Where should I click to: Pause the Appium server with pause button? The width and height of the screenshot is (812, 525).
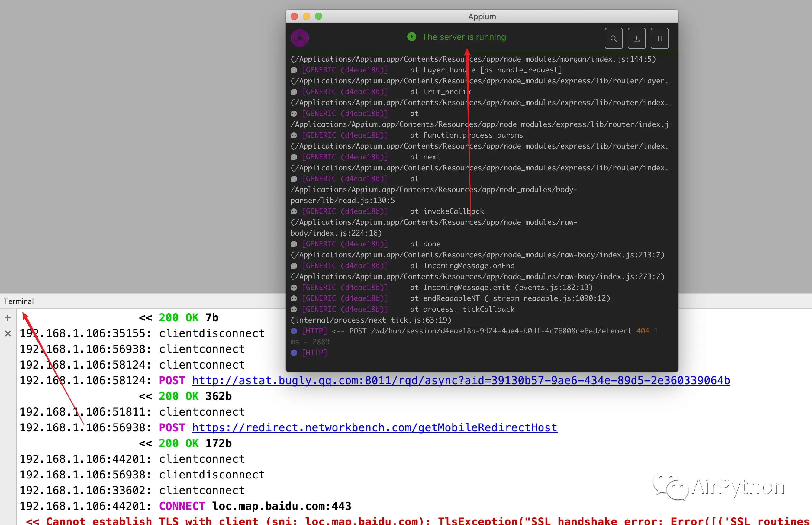pyautogui.click(x=659, y=39)
